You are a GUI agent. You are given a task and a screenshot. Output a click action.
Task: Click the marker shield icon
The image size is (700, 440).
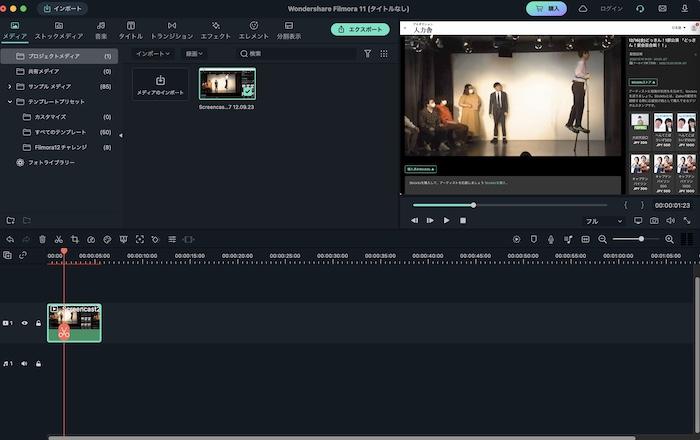click(x=533, y=240)
